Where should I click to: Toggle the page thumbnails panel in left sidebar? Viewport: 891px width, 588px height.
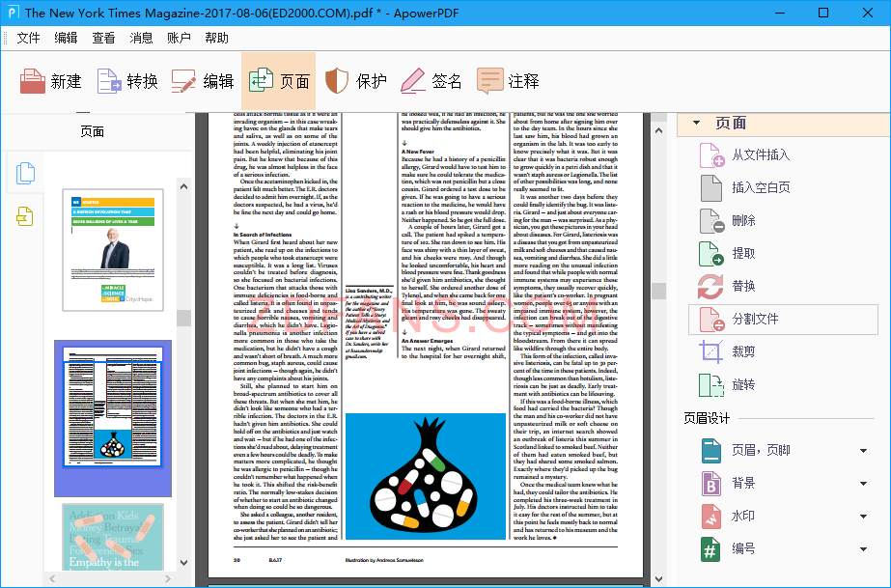click(24, 174)
